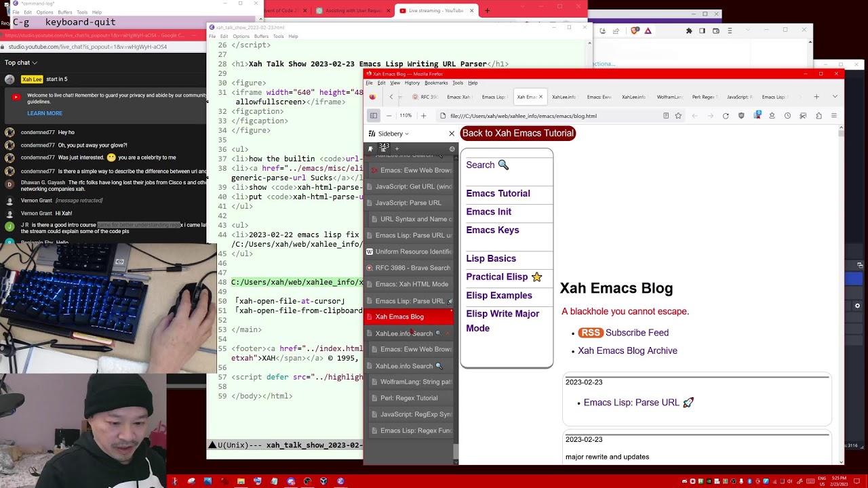The width and height of the screenshot is (868, 488).
Task: Open the Emacs Keys link
Action: 492,230
